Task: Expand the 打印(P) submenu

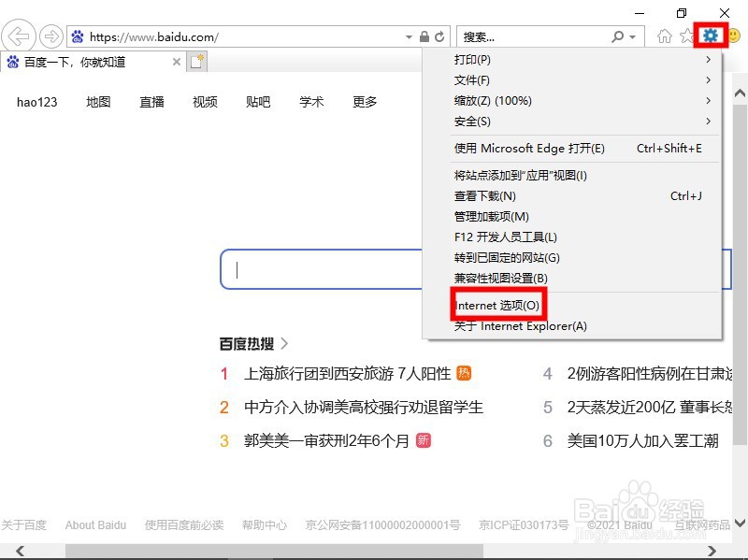Action: (x=708, y=60)
